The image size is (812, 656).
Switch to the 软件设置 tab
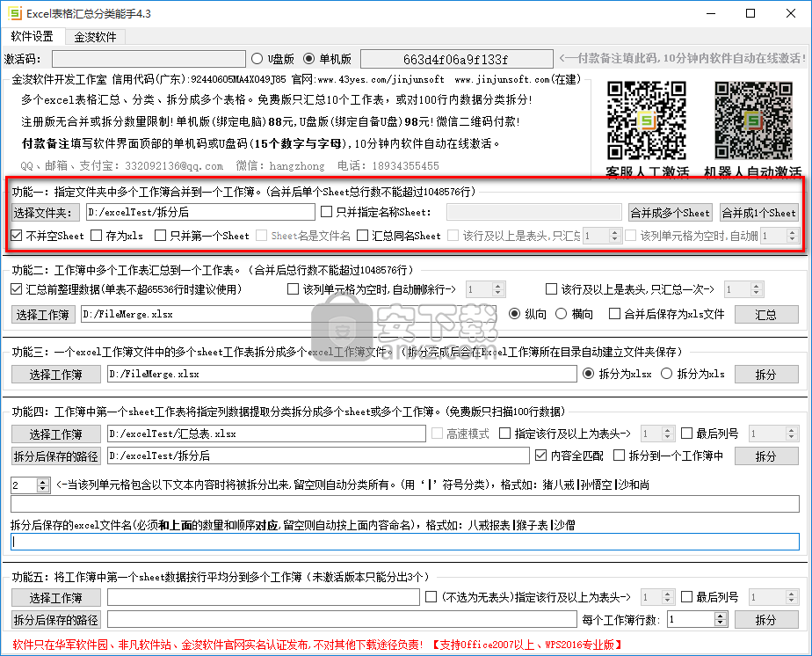pyautogui.click(x=33, y=36)
